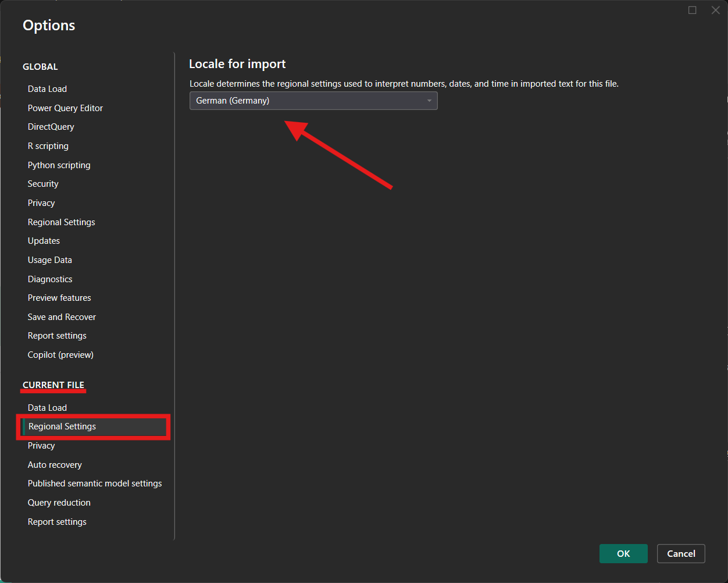Open Global Privacy settings
Viewport: 728px width, 583px height.
click(x=41, y=203)
